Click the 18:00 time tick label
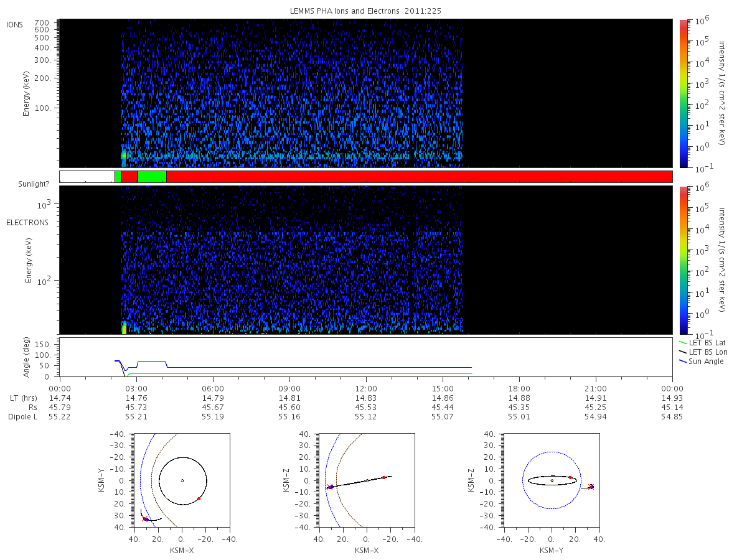747x560 pixels. [519, 389]
